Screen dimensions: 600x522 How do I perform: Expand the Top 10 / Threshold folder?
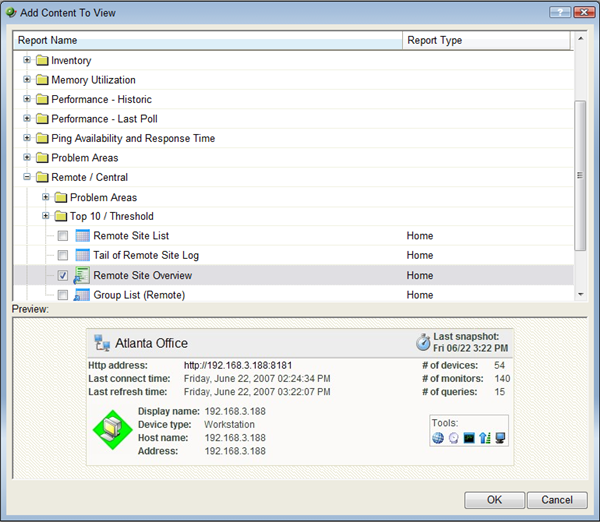(46, 216)
